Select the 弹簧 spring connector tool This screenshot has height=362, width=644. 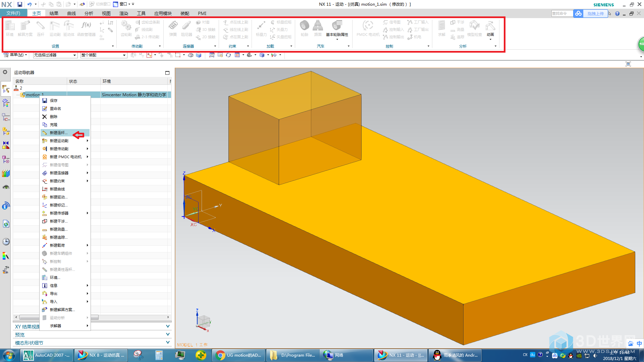coord(173,28)
